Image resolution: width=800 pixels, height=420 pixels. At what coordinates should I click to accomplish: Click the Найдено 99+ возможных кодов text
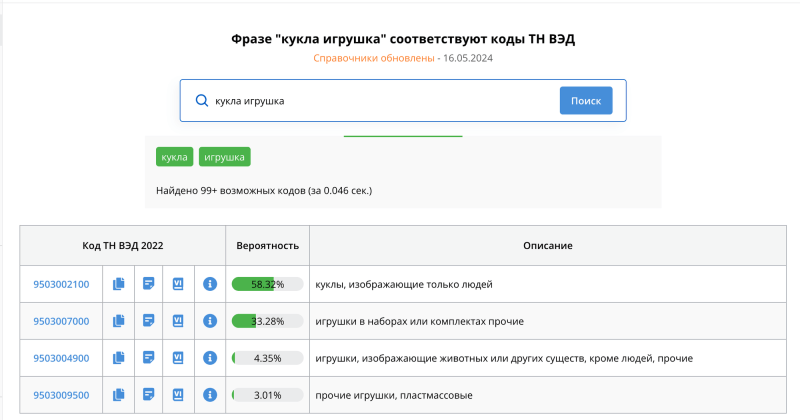pos(264,190)
